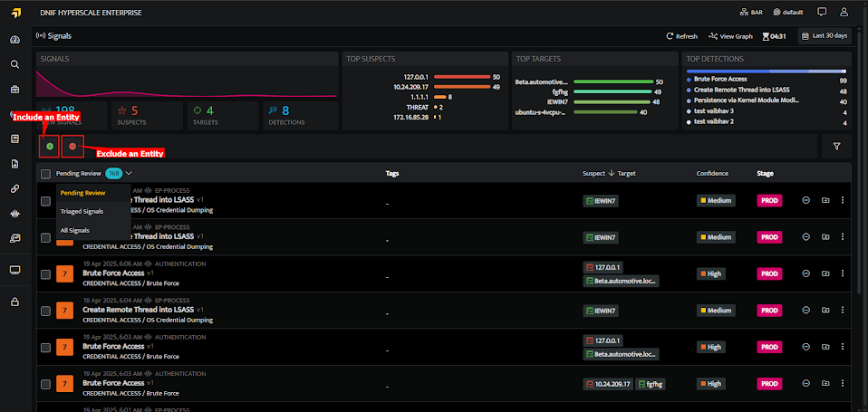Select Triaged Signals in the dropdown list
The height and width of the screenshot is (412, 868).
pyautogui.click(x=82, y=211)
